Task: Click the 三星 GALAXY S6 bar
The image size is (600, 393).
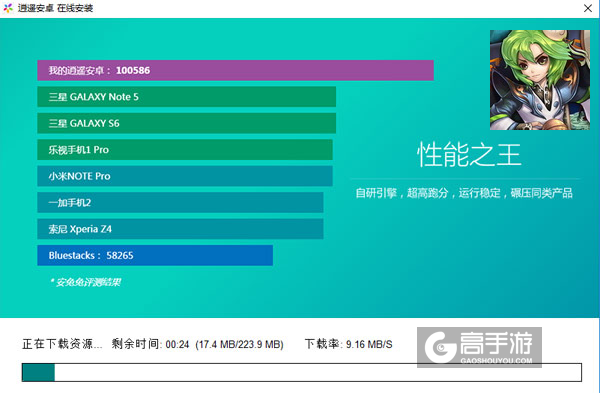Action: pos(186,123)
